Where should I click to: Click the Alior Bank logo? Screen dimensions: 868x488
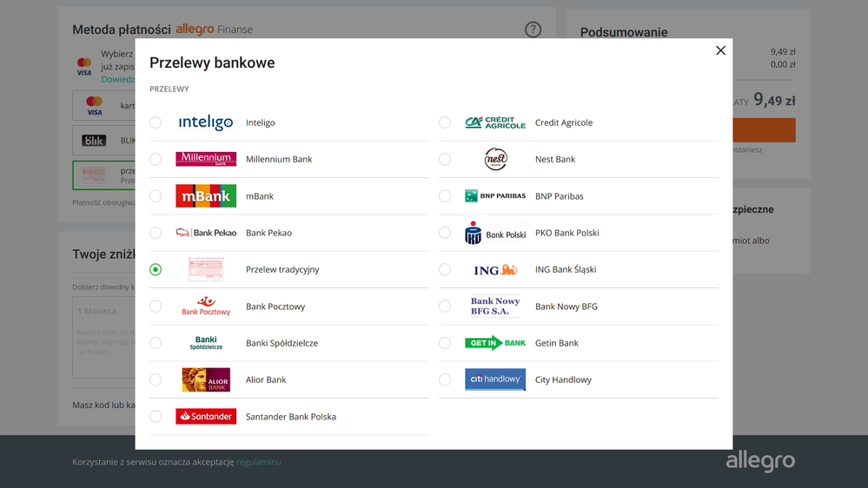click(x=205, y=379)
